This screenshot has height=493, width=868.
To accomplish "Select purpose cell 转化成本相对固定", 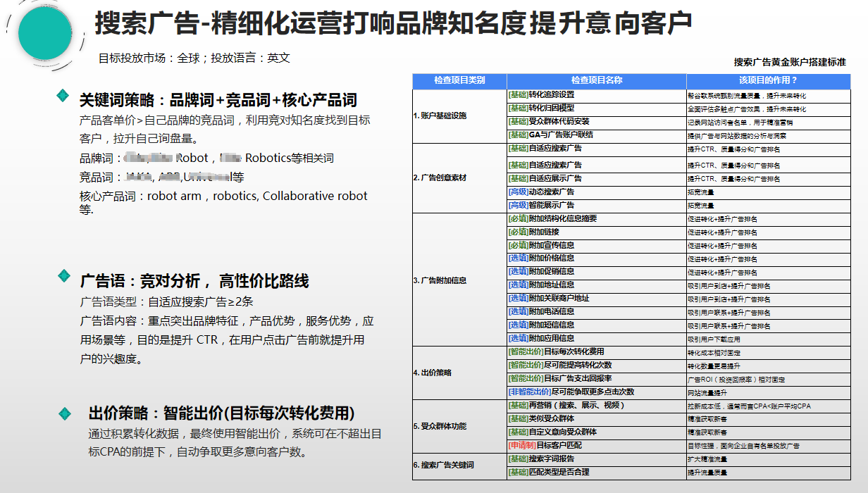I will (769, 352).
